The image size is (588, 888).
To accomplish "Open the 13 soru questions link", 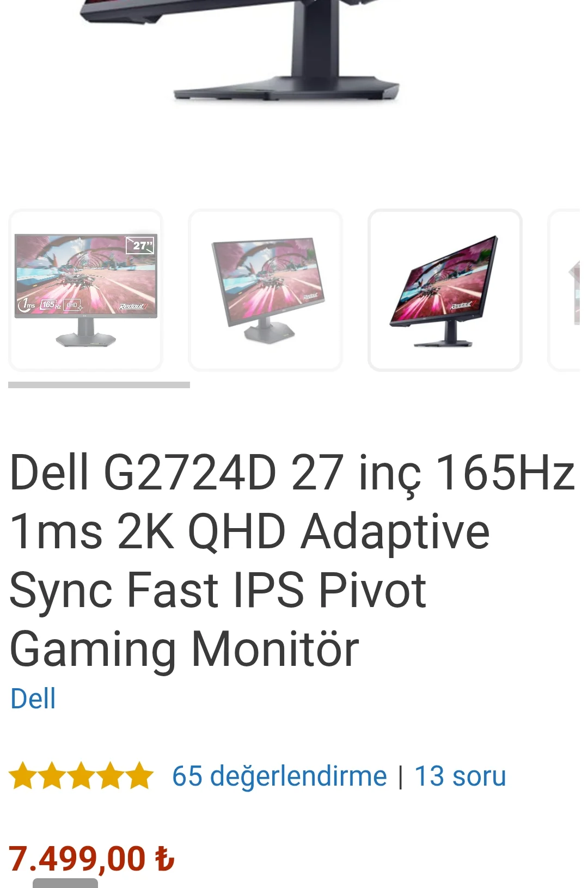I will [x=460, y=776].
